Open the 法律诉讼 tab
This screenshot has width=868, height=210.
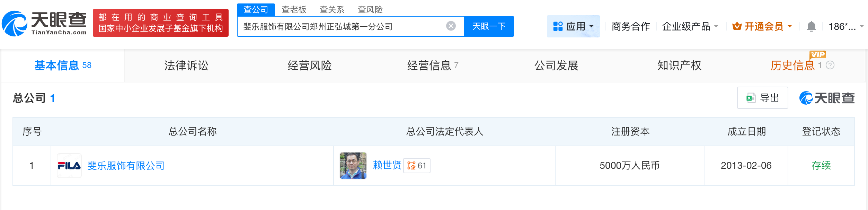click(186, 65)
